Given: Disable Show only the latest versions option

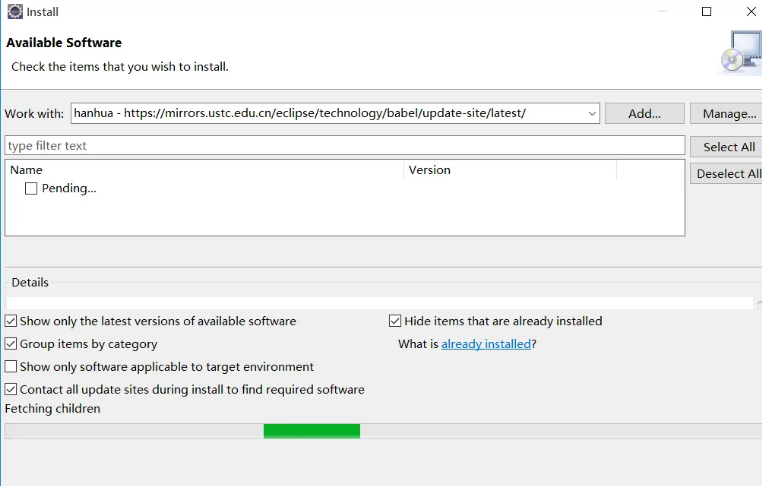Looking at the screenshot, I should [x=11, y=321].
